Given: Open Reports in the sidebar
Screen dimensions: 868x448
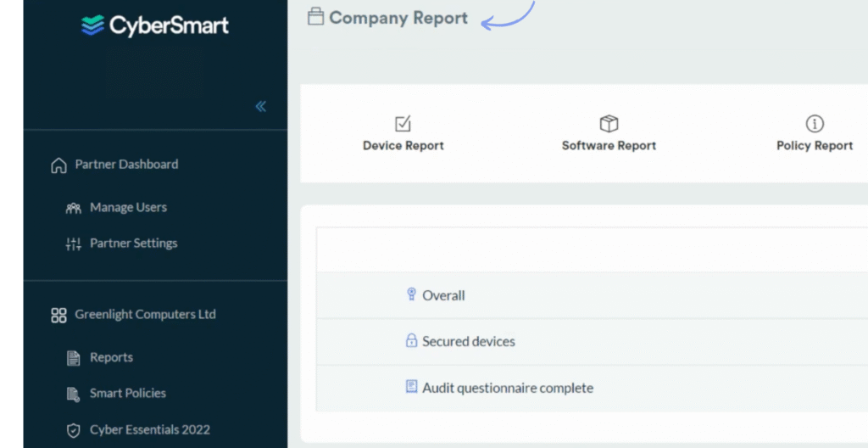Looking at the screenshot, I should click(x=112, y=357).
